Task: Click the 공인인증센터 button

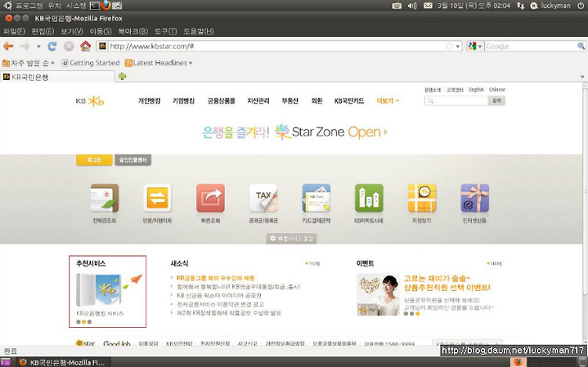Action: (x=132, y=160)
